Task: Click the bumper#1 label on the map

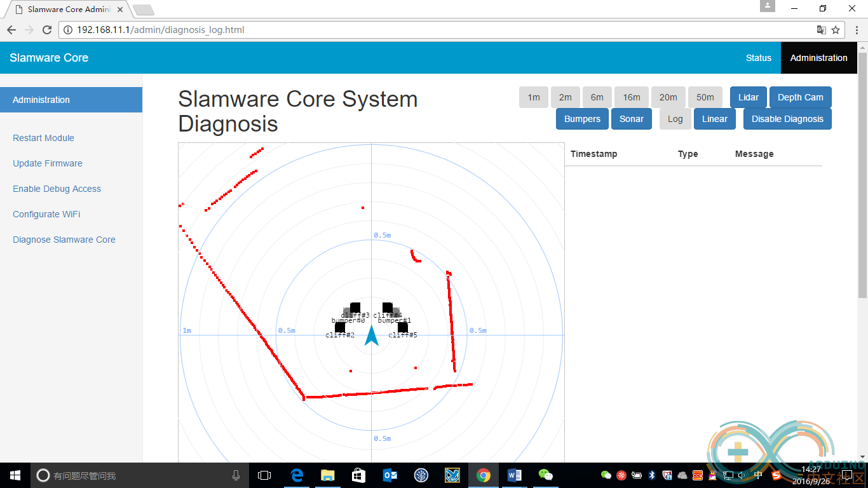Action: (395, 321)
